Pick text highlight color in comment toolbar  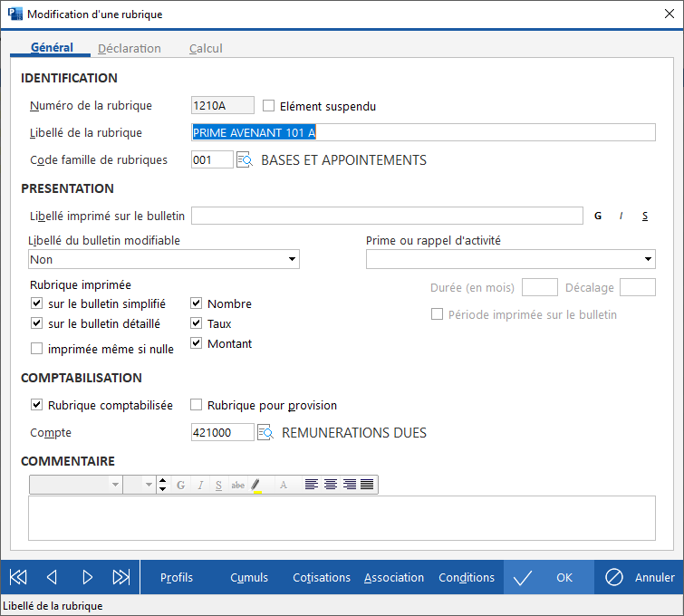click(256, 485)
